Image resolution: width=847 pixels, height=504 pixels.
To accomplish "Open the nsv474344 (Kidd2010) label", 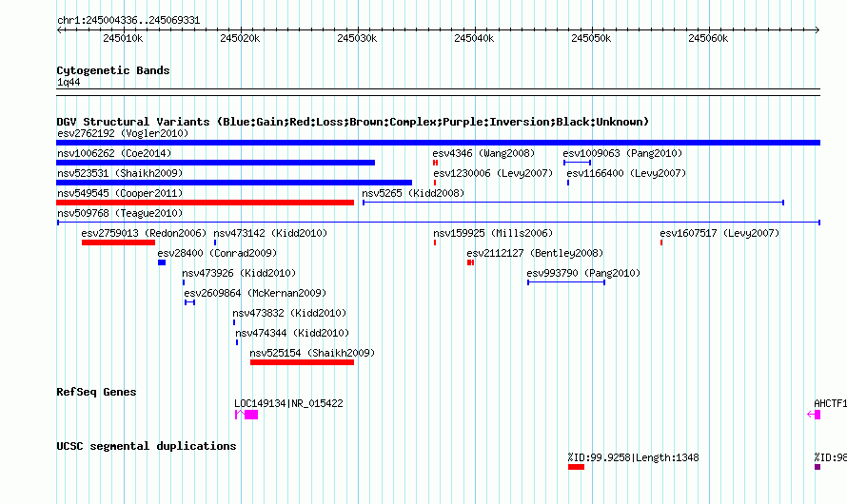I will click(292, 333).
